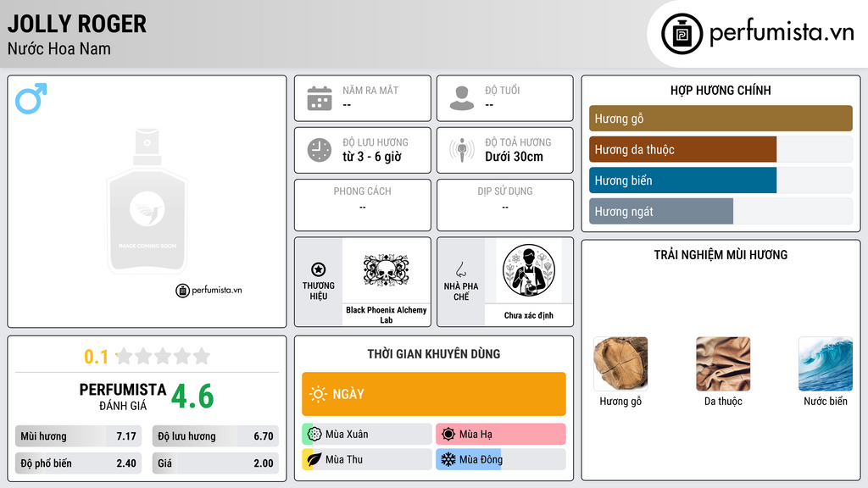
Task: Click the Hương gỗ accord bar
Action: click(721, 119)
